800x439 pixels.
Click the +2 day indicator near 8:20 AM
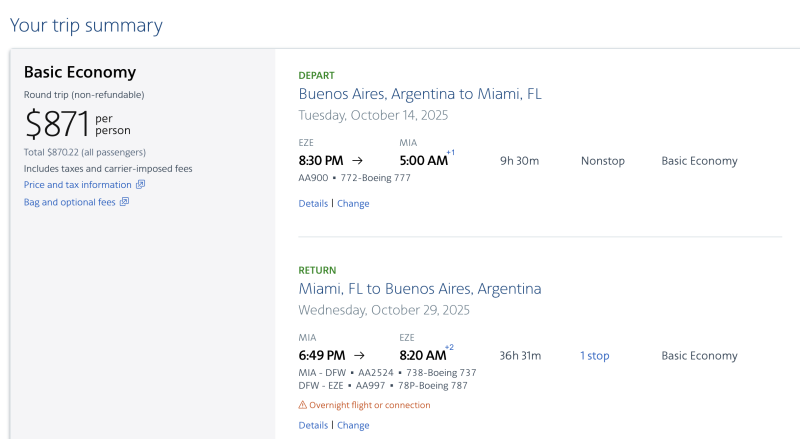[x=451, y=347]
